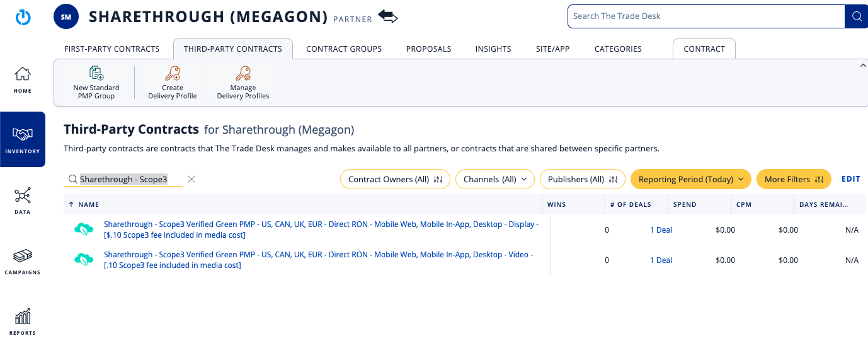Viewport: 868px width, 338px height.
Task: Focus the Search The Trade Desk field
Action: point(705,16)
